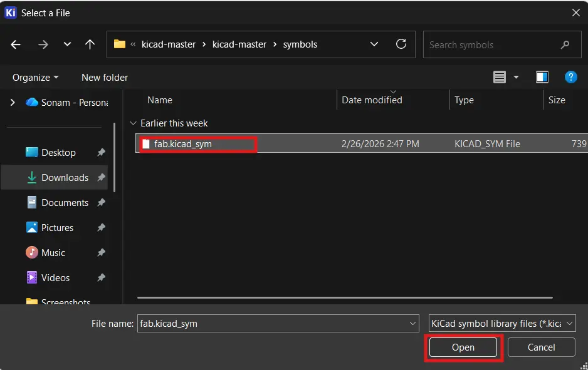Click the KiCad icon in title bar
The width and height of the screenshot is (588, 370).
(11, 13)
